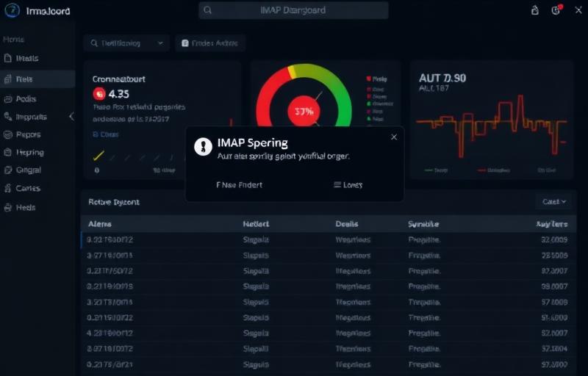The height and width of the screenshot is (376, 588).
Task: Click the Lones button in the dialog
Action: (x=348, y=185)
